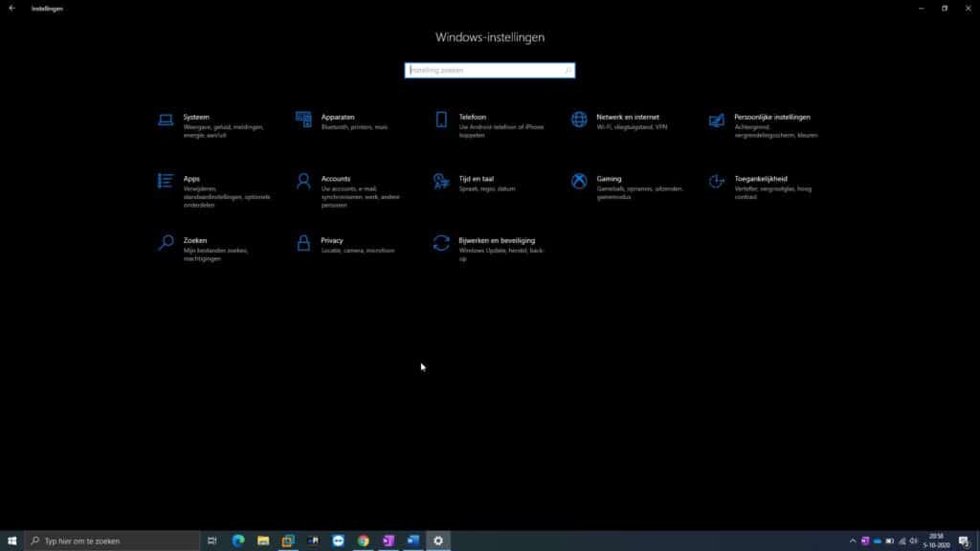Open the Zoeken magnifier icon

[x=166, y=243]
